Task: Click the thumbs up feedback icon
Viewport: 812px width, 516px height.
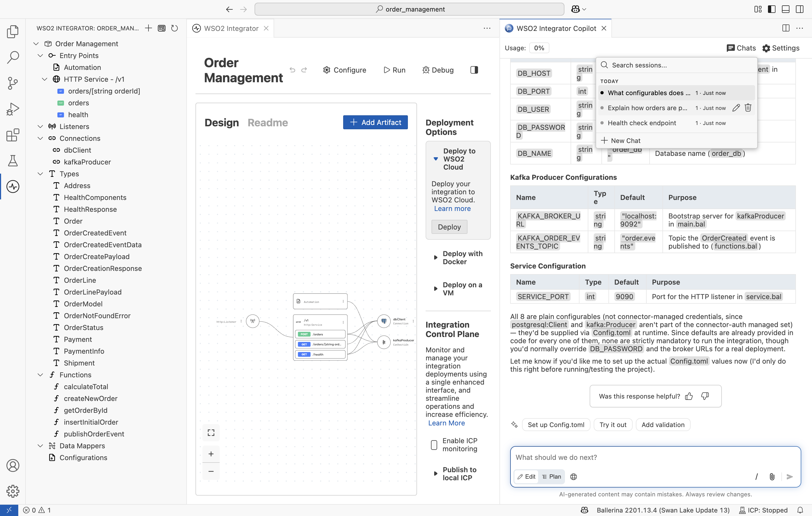Action: click(689, 396)
